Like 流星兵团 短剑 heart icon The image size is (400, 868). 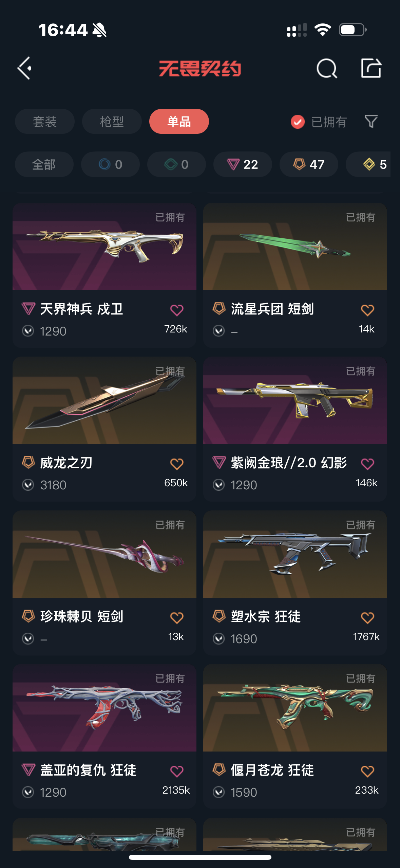(x=367, y=310)
